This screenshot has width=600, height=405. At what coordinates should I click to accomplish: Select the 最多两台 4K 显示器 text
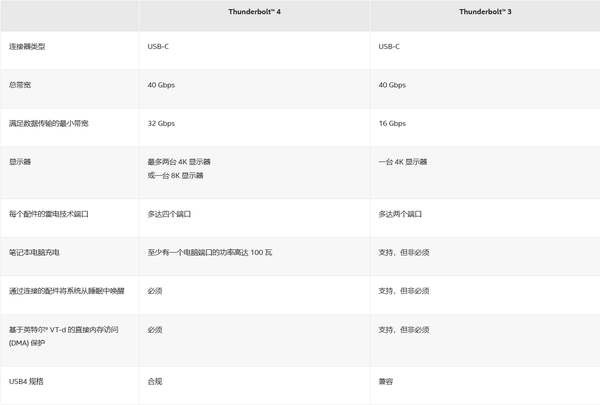(x=179, y=161)
